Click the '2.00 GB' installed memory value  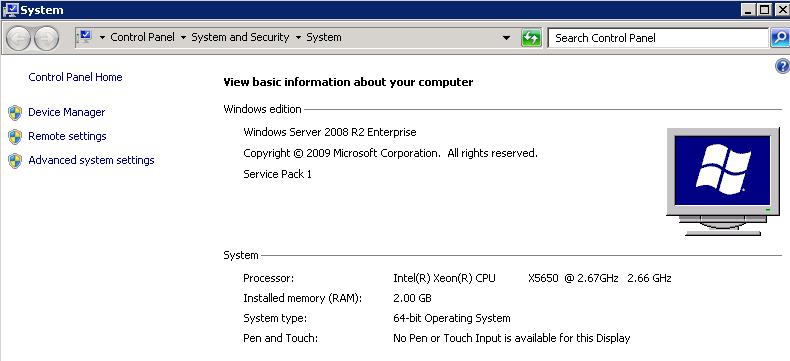(x=412, y=298)
